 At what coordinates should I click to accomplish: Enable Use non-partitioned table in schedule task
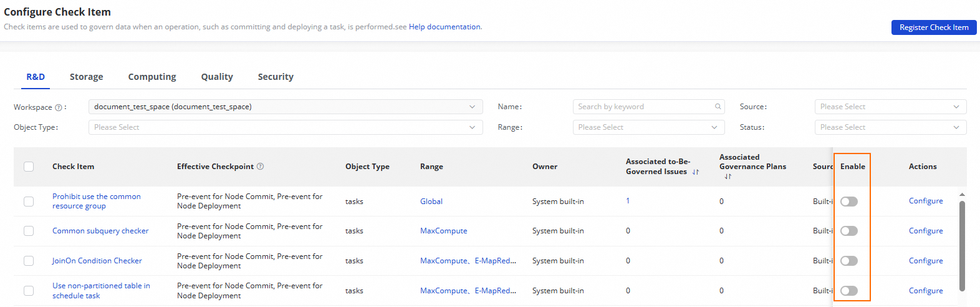(x=849, y=291)
